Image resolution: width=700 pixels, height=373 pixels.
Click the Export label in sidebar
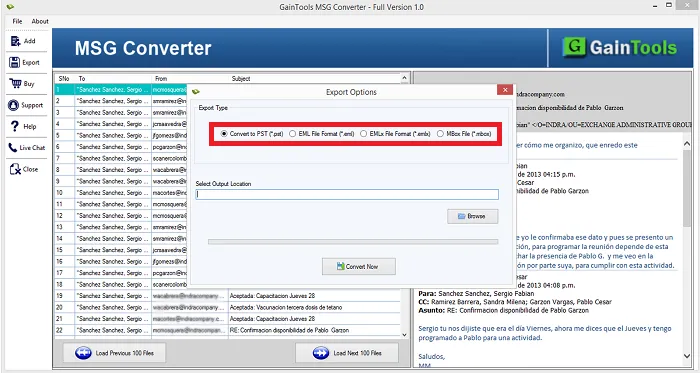(x=31, y=62)
